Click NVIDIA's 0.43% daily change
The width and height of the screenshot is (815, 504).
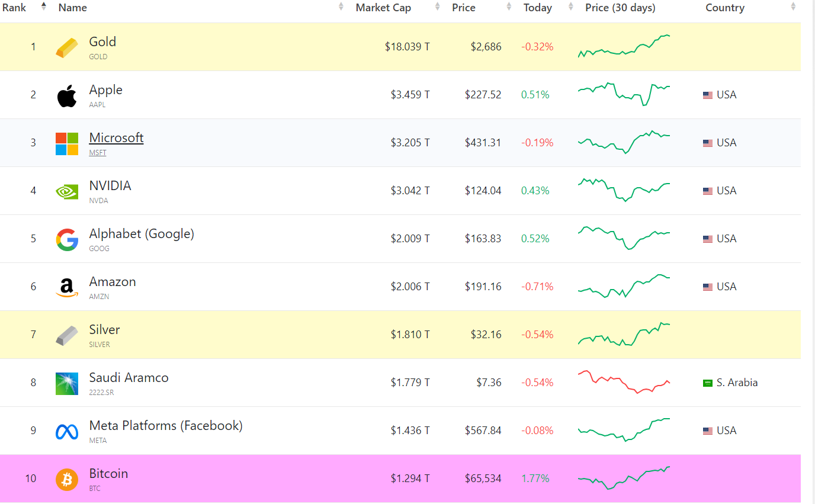[535, 191]
